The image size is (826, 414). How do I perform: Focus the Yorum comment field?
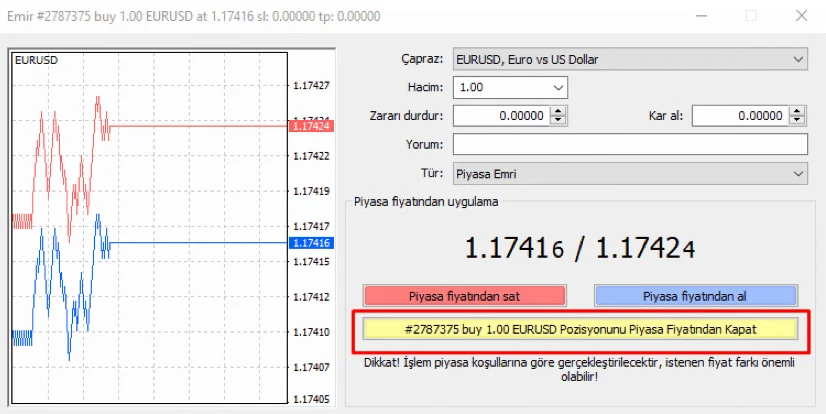pyautogui.click(x=629, y=144)
